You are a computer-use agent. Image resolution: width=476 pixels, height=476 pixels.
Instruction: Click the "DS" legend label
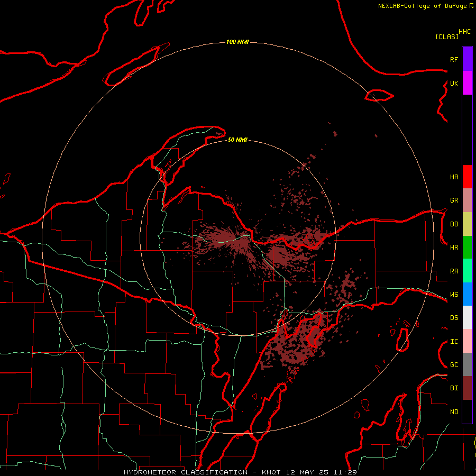(454, 318)
